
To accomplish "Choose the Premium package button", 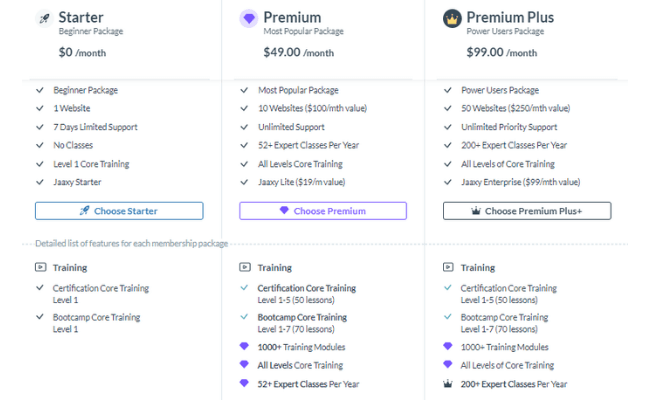I will (x=323, y=211).
